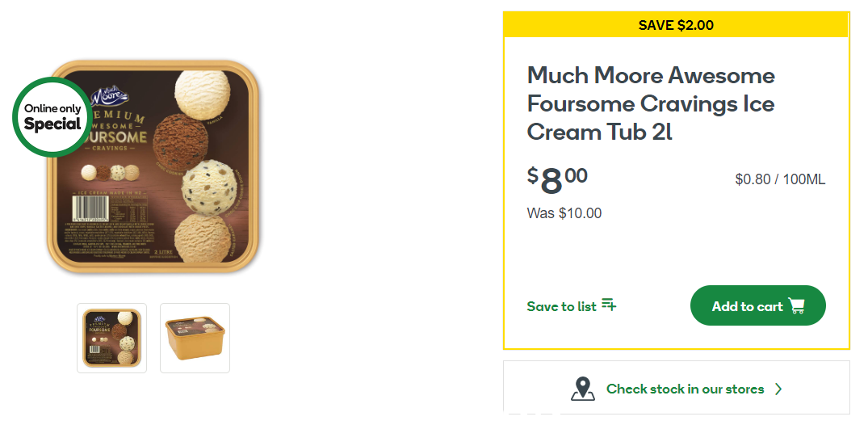Expand the store stock chevron arrow
868x425 pixels.
pyautogui.click(x=778, y=389)
